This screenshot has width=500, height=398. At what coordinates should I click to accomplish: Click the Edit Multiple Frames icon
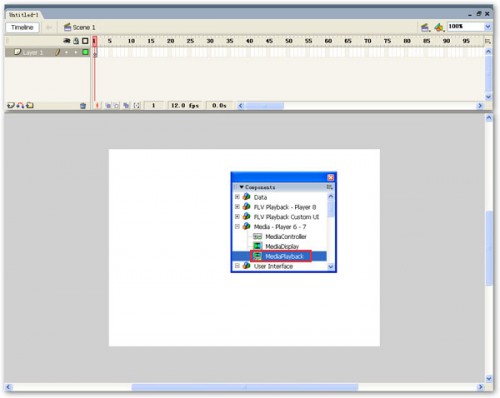(126, 106)
